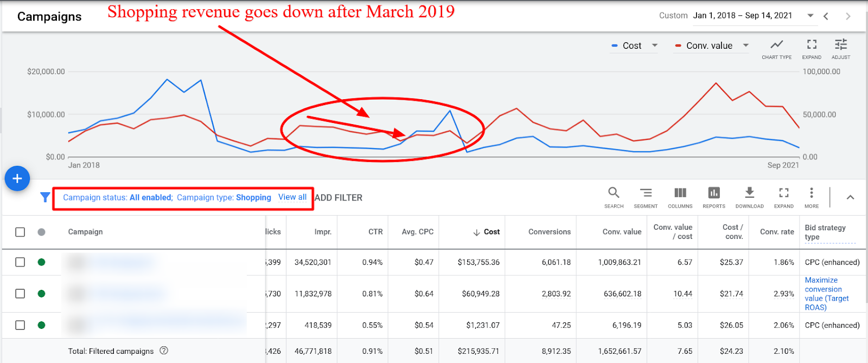The width and height of the screenshot is (868, 363).
Task: Click the 2.06% conv. rate cell
Action: point(784,325)
